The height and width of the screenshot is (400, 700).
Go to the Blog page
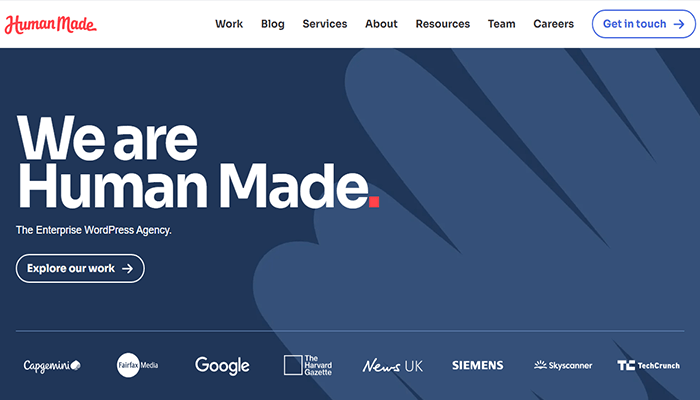pyautogui.click(x=272, y=24)
